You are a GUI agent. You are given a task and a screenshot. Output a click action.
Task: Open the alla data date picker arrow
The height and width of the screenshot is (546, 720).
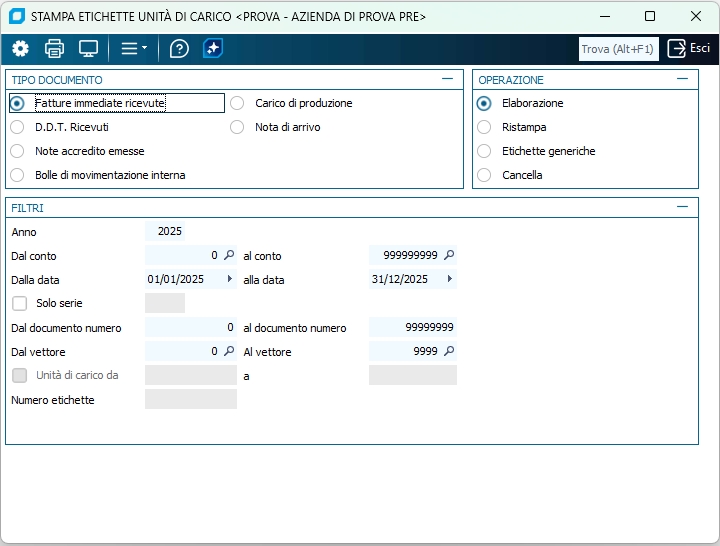pos(449,280)
